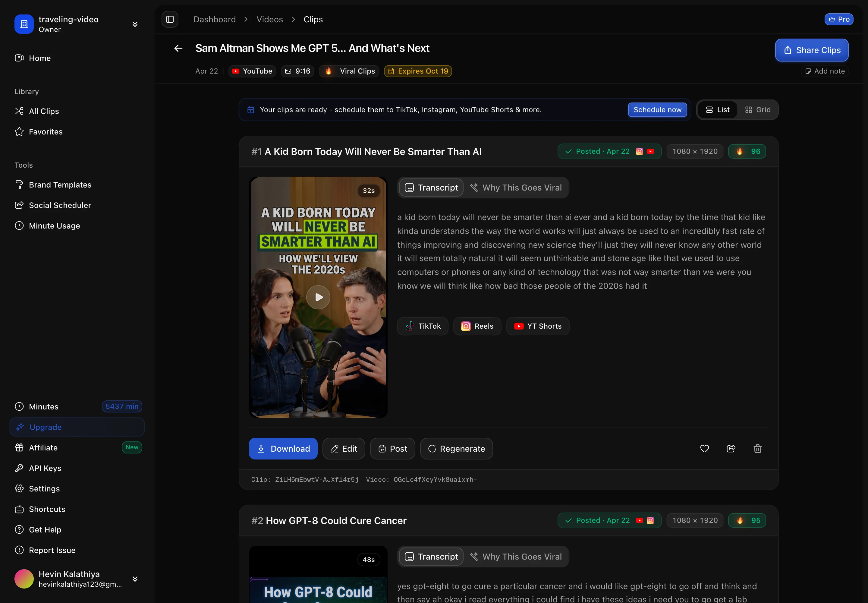Delete clip #1 with the trash icon
The width and height of the screenshot is (868, 603).
coord(757,448)
